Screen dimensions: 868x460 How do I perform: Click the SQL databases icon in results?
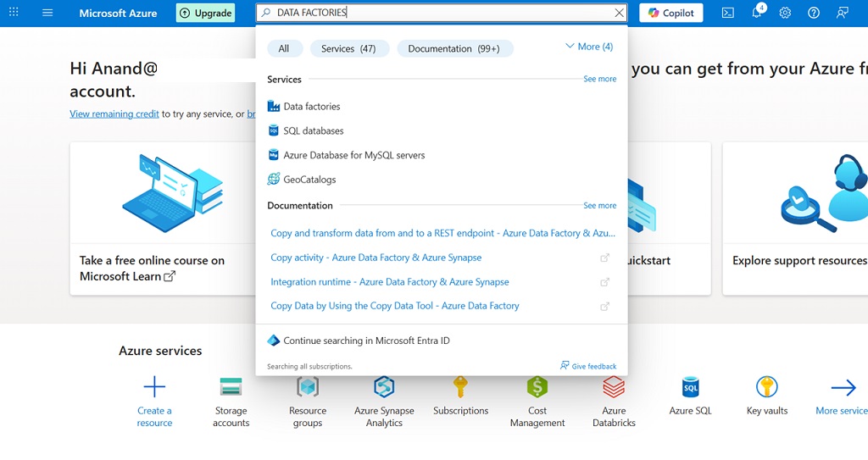pos(274,130)
